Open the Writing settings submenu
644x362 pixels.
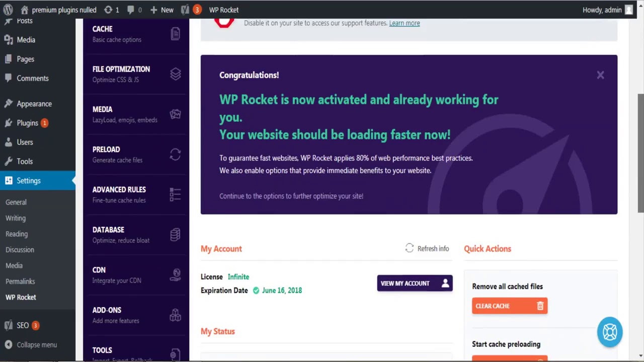coord(16,218)
